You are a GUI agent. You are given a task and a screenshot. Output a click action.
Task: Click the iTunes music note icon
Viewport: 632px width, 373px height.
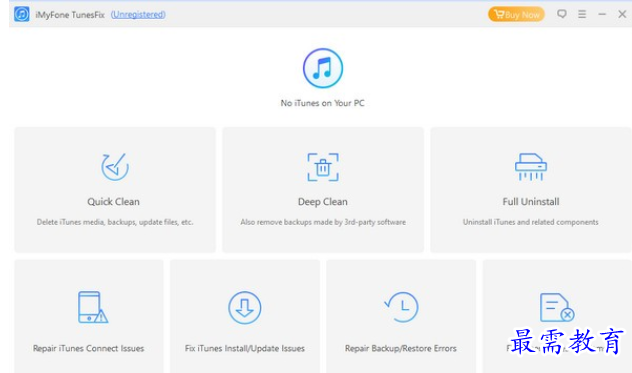click(323, 68)
